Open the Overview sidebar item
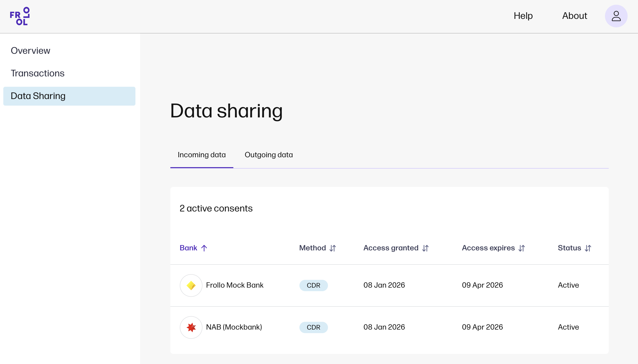 click(x=30, y=51)
